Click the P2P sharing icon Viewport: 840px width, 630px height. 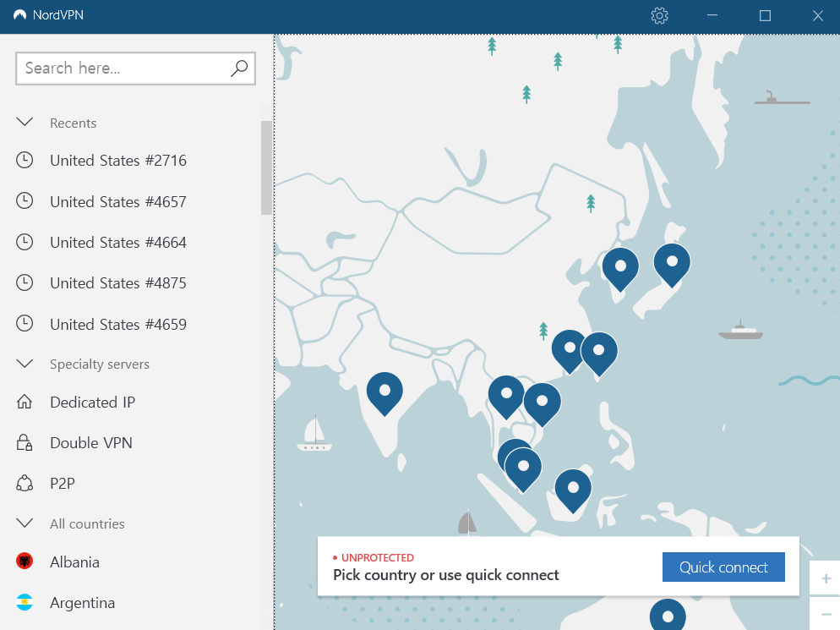(x=25, y=483)
